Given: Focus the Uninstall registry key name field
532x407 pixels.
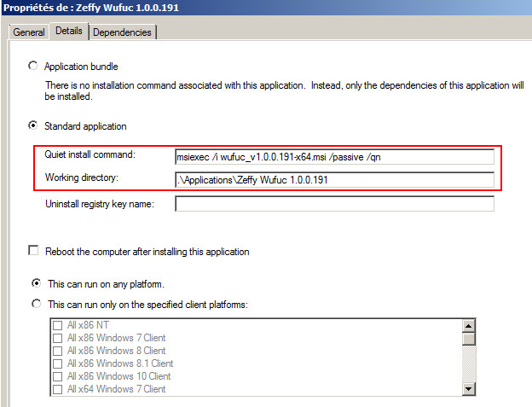Looking at the screenshot, I should (334, 204).
